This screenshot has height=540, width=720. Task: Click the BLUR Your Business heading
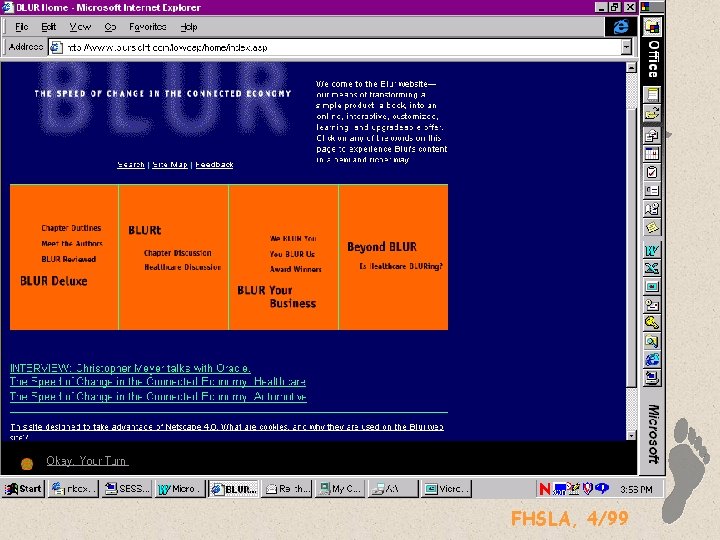coord(277,297)
